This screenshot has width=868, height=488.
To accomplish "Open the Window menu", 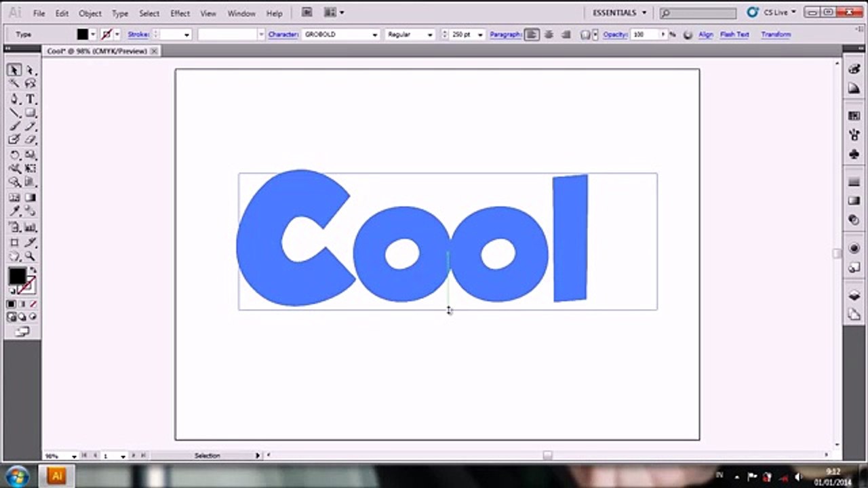I will [x=241, y=14].
